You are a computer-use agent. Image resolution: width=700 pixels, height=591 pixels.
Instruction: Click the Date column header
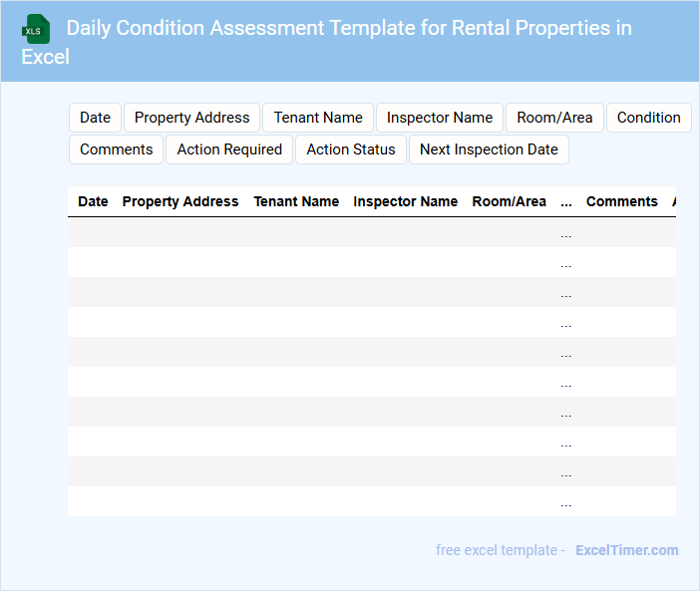coord(93,201)
